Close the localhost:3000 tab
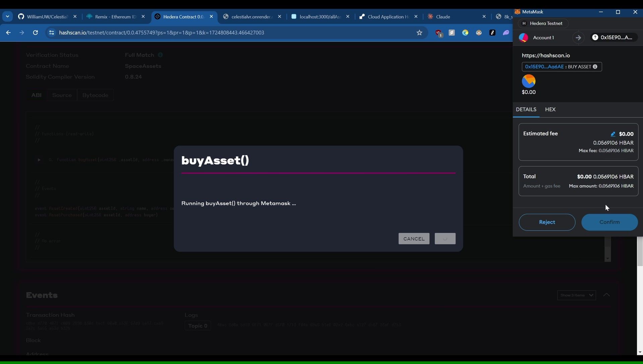Viewport: 643px width, 364px height. click(348, 16)
